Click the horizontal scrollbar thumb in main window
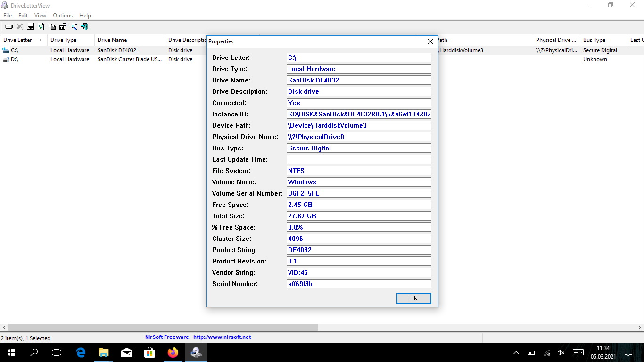The image size is (644, 362). tap(163, 327)
